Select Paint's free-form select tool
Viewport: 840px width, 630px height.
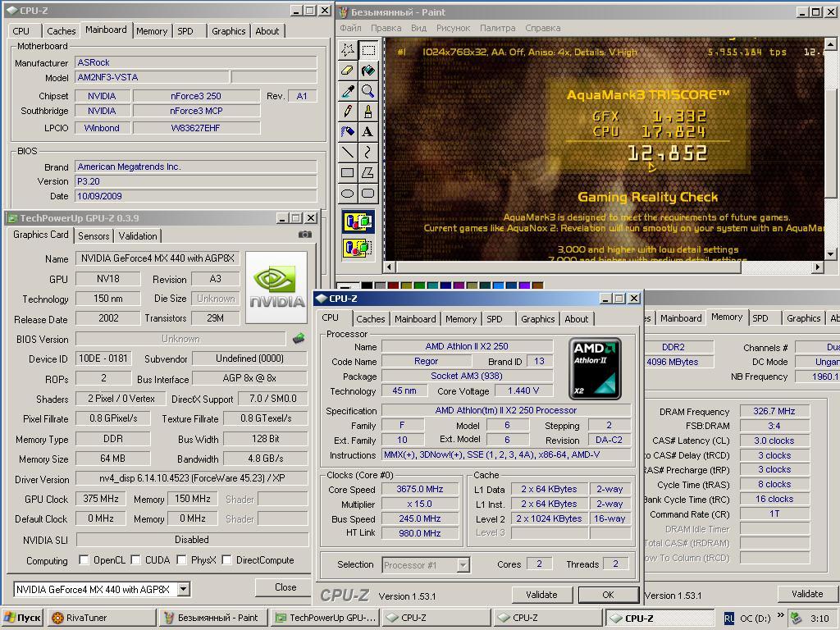[348, 50]
